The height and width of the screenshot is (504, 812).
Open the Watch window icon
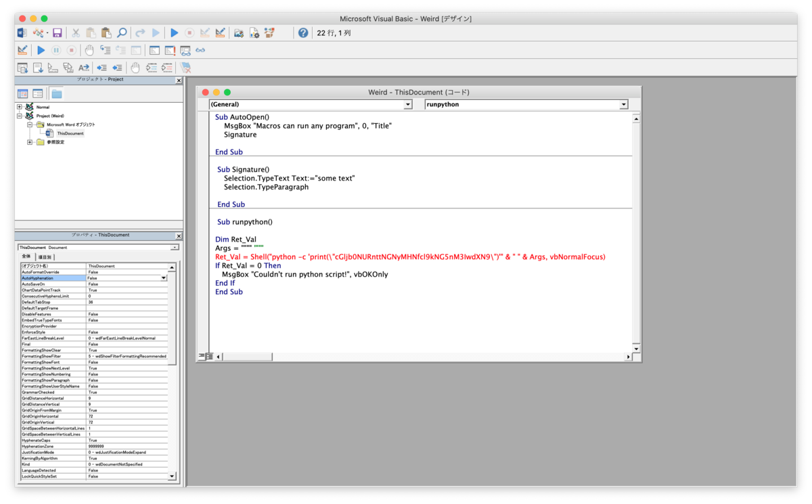coord(185,50)
